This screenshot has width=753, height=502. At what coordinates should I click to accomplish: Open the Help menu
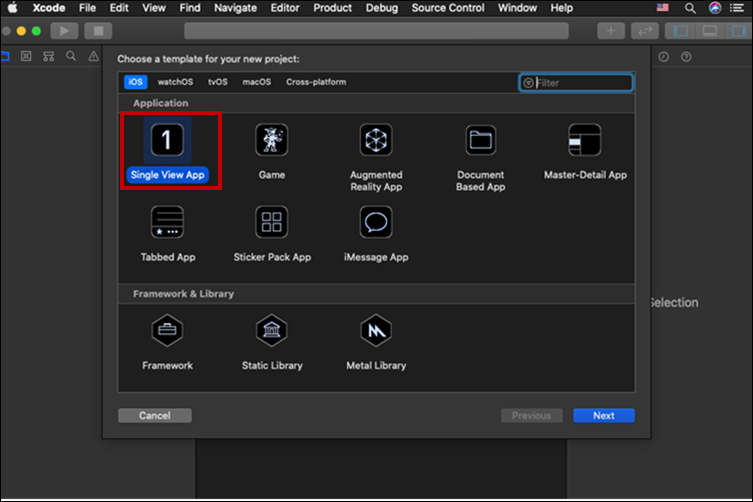(561, 8)
